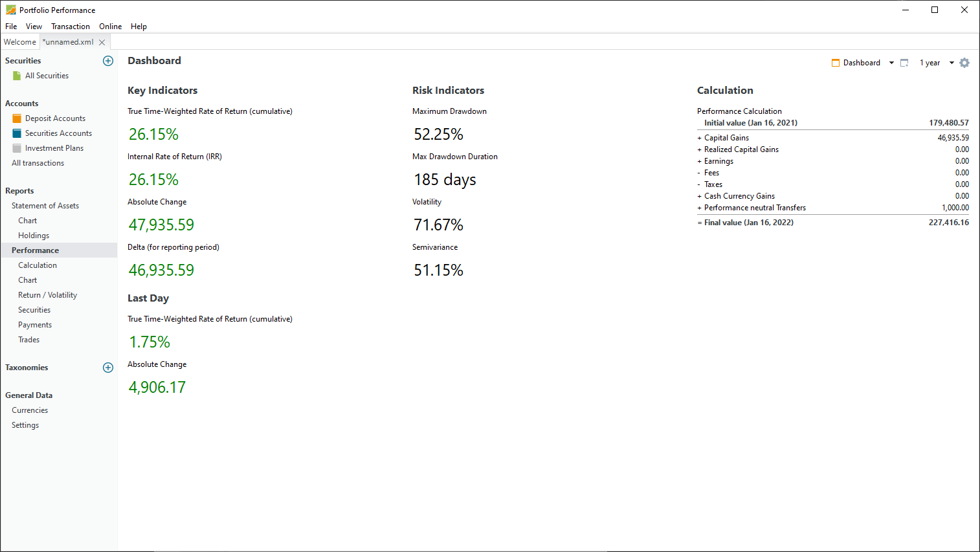Click the Taxonomies section header
This screenshot has width=980, height=552.
(x=27, y=368)
